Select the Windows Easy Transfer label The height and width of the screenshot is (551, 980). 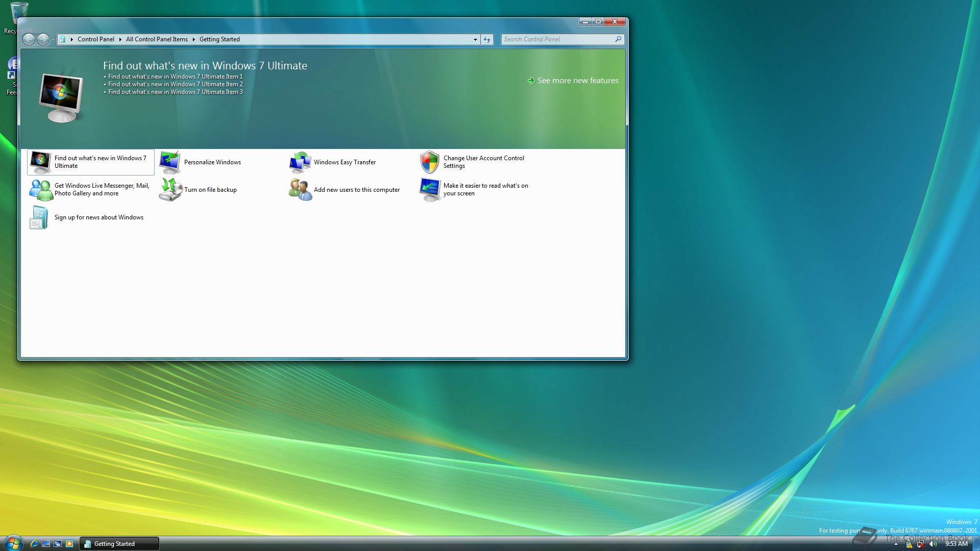tap(345, 162)
